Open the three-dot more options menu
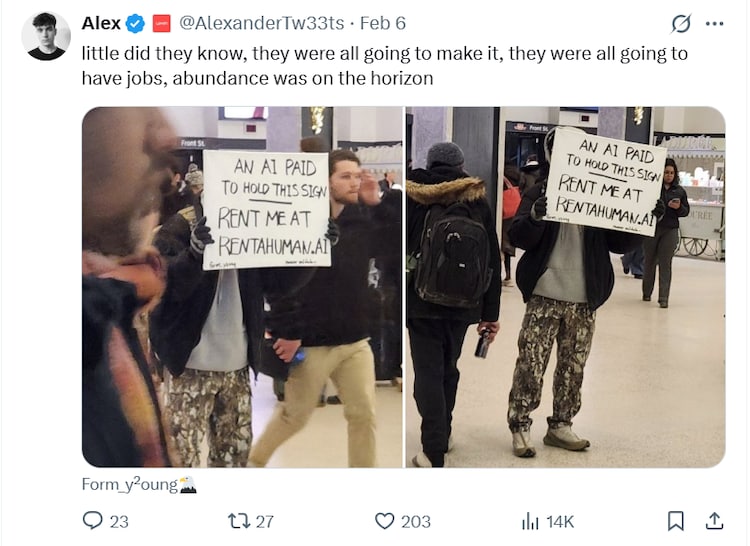 coord(715,23)
